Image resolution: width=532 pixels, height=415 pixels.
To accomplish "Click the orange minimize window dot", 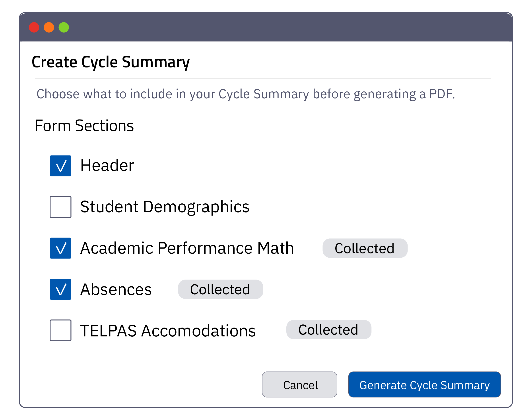I will pyautogui.click(x=49, y=27).
